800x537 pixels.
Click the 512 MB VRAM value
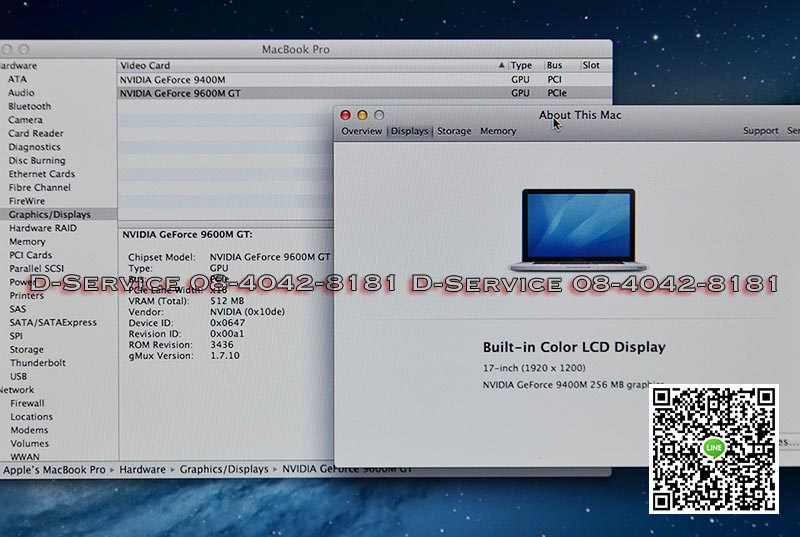pyautogui.click(x=227, y=301)
